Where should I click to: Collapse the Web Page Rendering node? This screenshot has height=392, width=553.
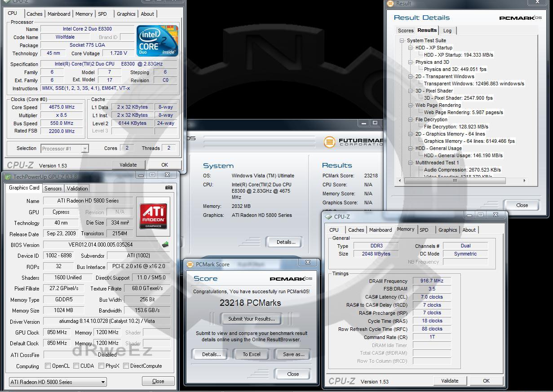(x=411, y=105)
